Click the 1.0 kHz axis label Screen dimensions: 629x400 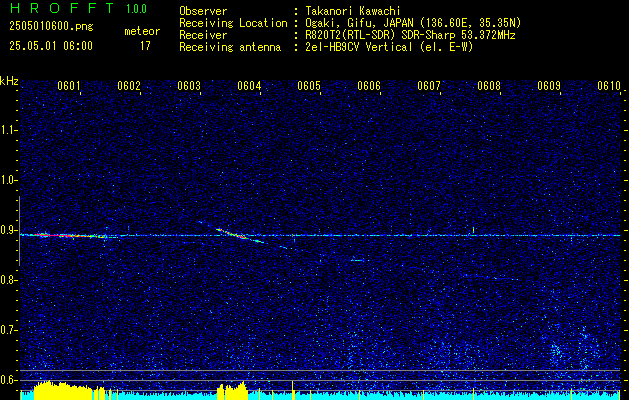(x=8, y=180)
